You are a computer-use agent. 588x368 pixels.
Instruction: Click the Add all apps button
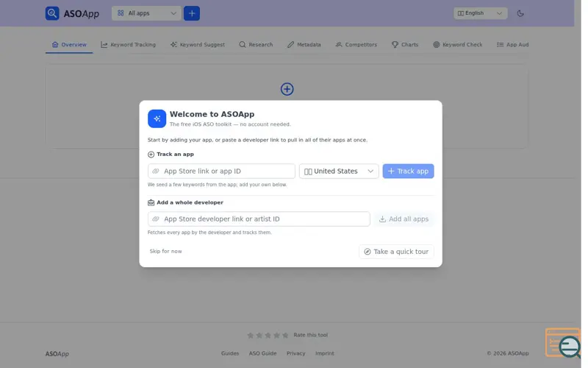(404, 219)
